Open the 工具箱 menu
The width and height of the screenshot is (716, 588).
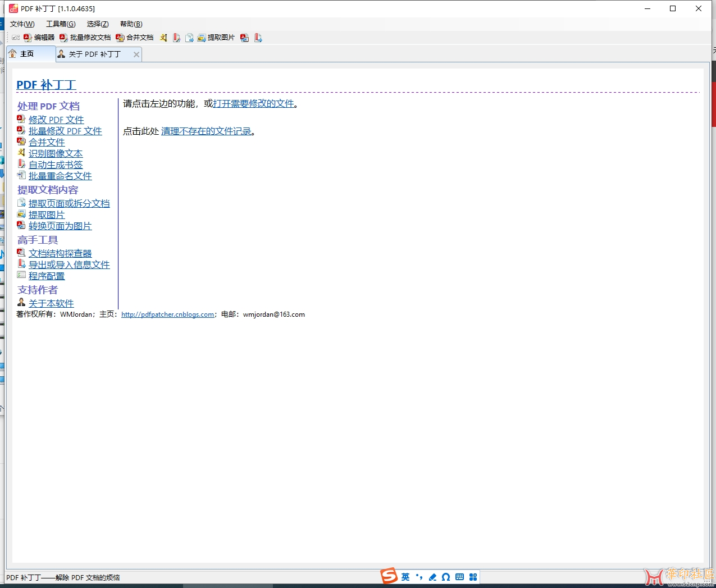coord(61,24)
